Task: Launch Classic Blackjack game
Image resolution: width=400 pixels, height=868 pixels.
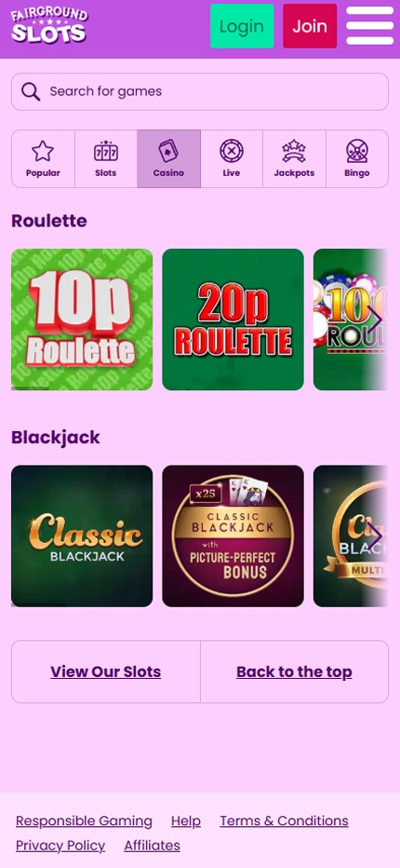Action: pyautogui.click(x=82, y=536)
